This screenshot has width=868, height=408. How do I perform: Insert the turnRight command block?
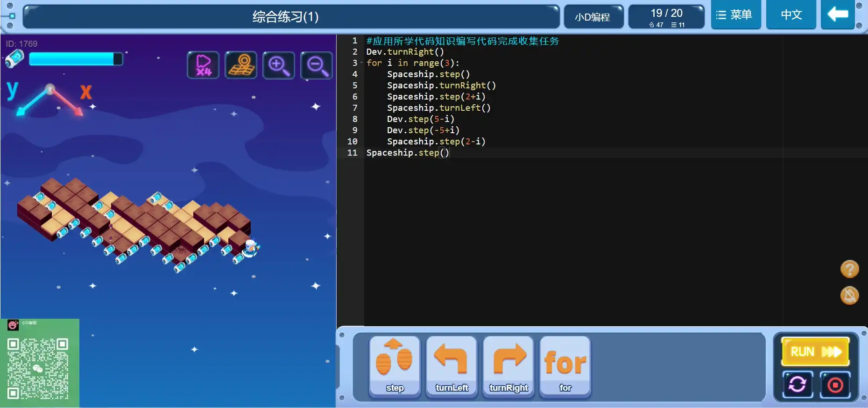[x=508, y=367]
